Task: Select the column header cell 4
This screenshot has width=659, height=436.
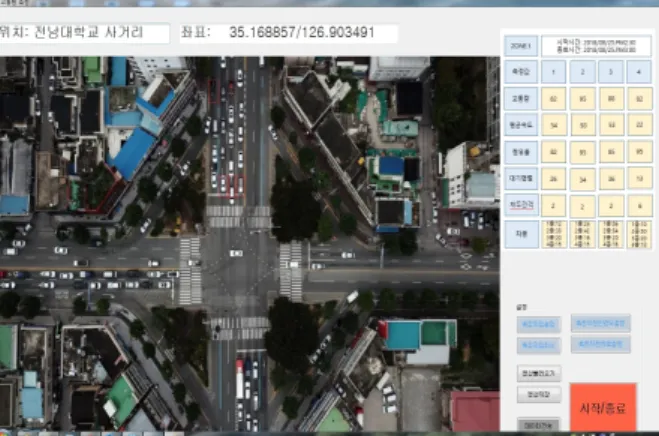Action: (x=639, y=71)
